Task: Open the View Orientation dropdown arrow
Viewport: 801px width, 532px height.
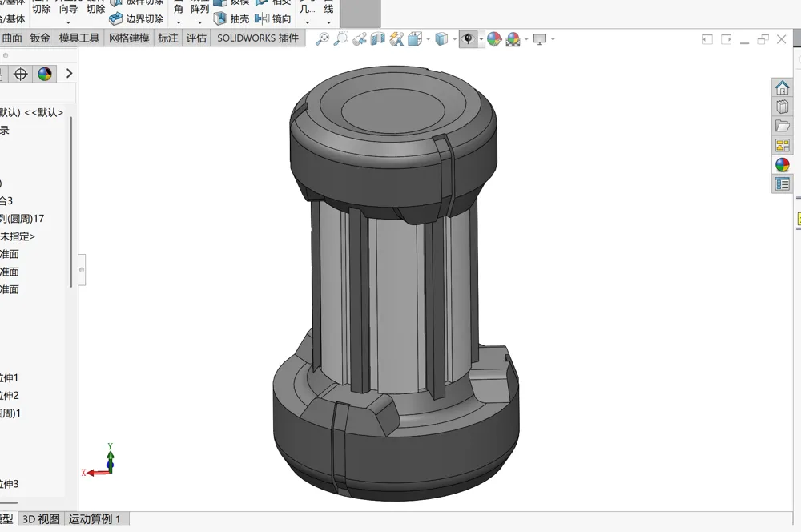Action: click(x=428, y=39)
